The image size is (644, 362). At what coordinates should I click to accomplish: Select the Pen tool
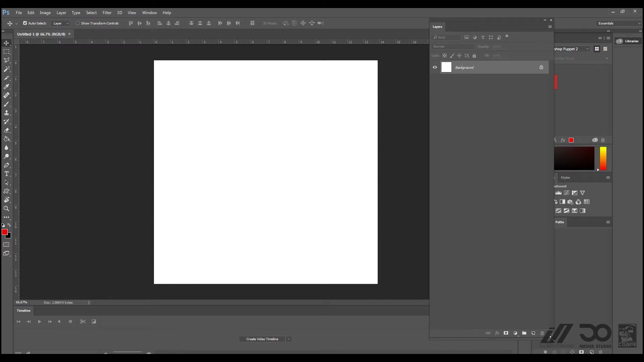click(6, 165)
